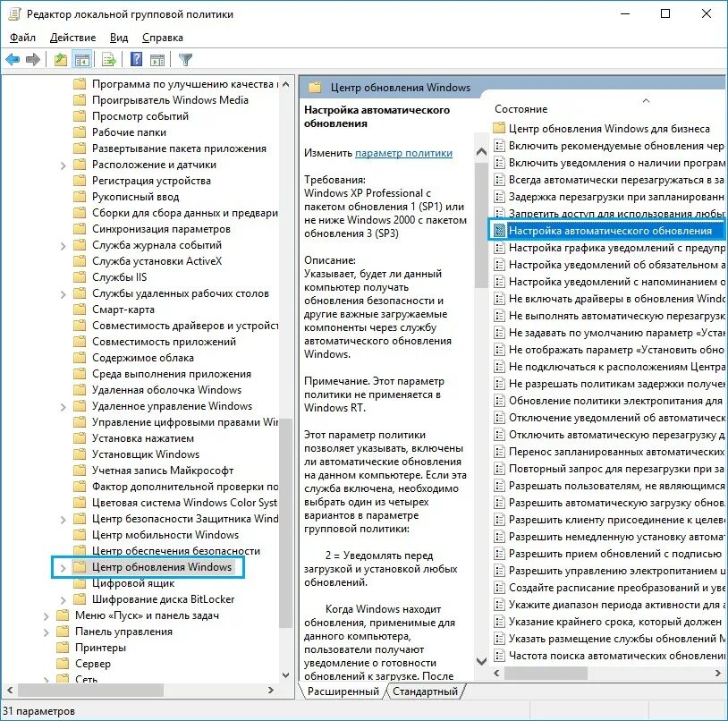This screenshot has height=721, width=728.
Task: Click tree pane scroll up arrow
Action: 286,84
